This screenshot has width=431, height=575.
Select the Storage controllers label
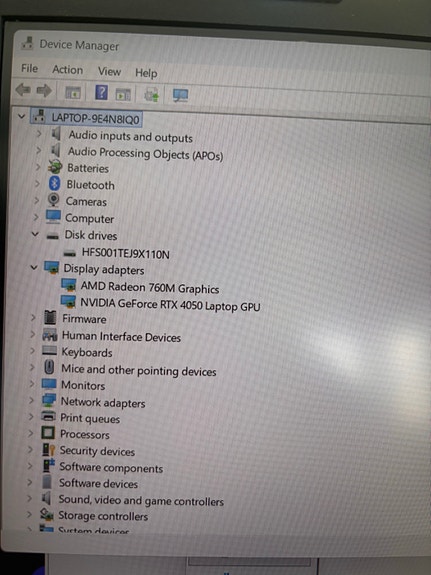click(x=103, y=516)
